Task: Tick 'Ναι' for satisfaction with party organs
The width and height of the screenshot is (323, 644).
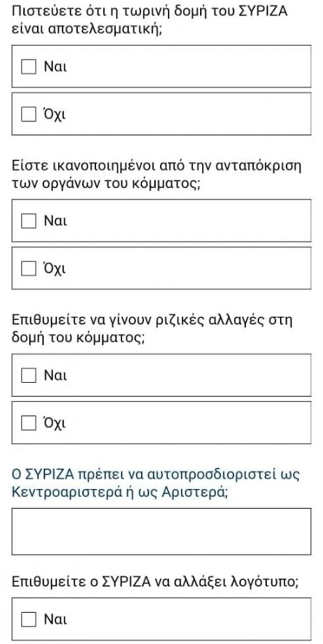Action: (x=28, y=221)
